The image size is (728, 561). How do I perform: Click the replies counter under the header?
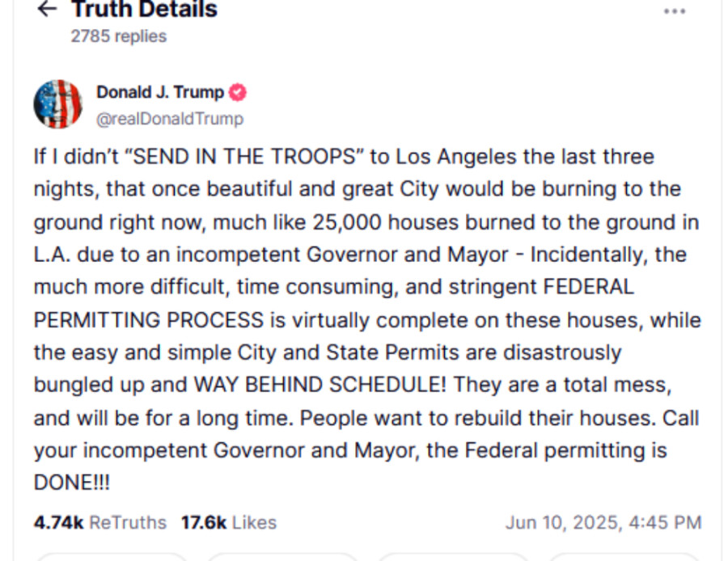117,36
